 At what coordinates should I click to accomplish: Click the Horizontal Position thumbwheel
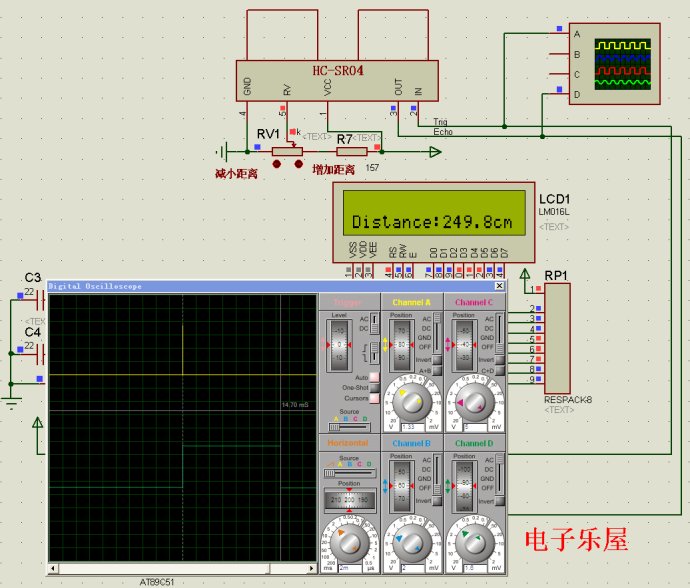pos(350,500)
